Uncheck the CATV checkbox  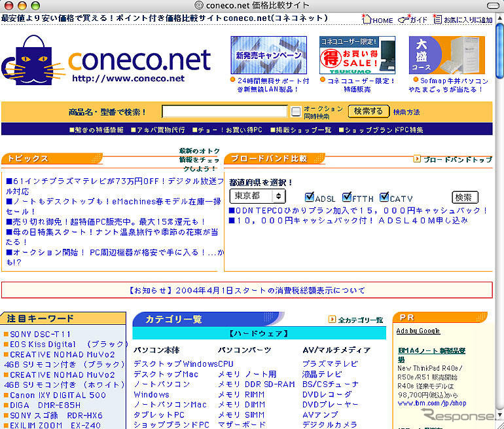(384, 197)
